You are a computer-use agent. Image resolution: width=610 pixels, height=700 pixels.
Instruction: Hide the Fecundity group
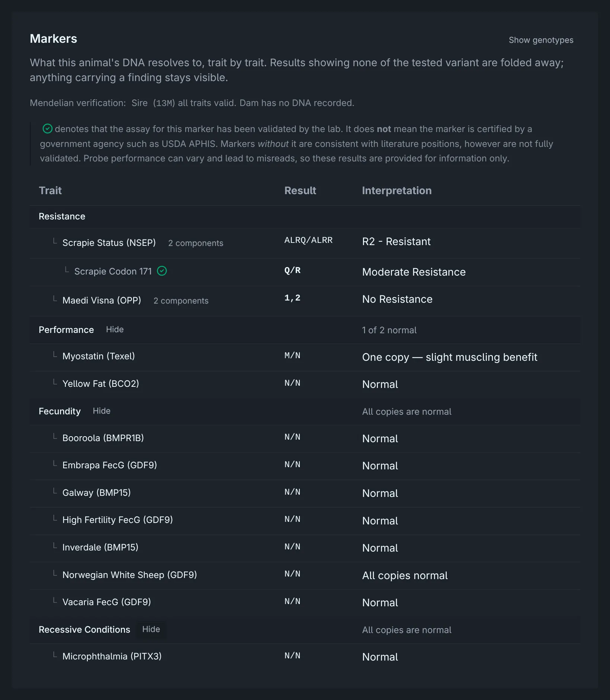102,411
